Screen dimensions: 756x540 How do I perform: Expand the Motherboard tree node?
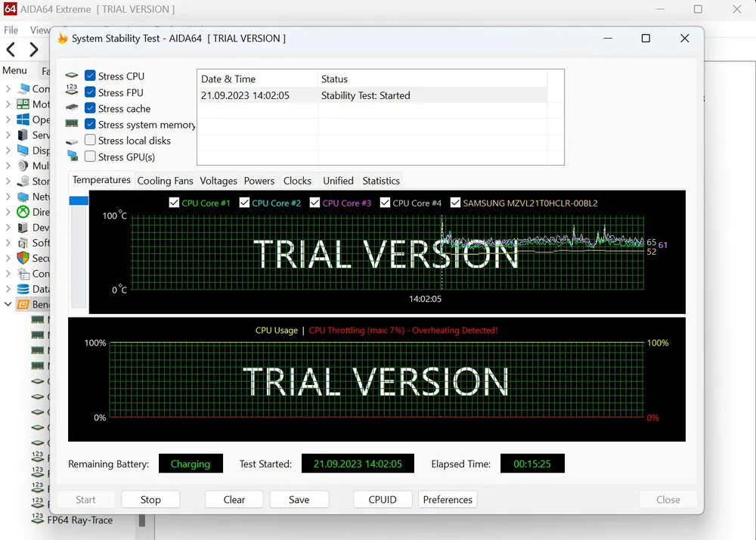[8, 104]
